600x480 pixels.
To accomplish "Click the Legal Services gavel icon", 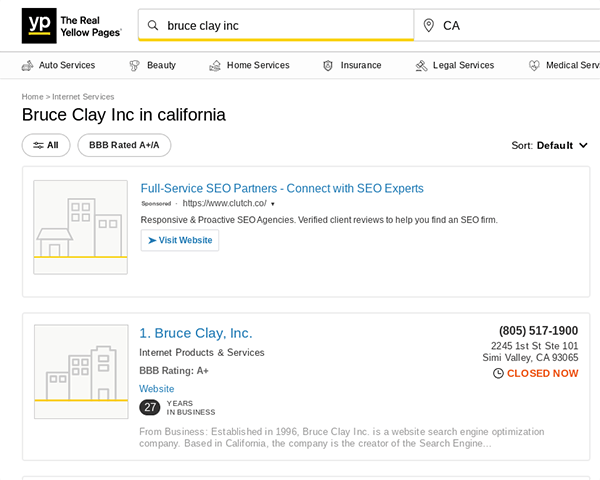I will pos(421,65).
